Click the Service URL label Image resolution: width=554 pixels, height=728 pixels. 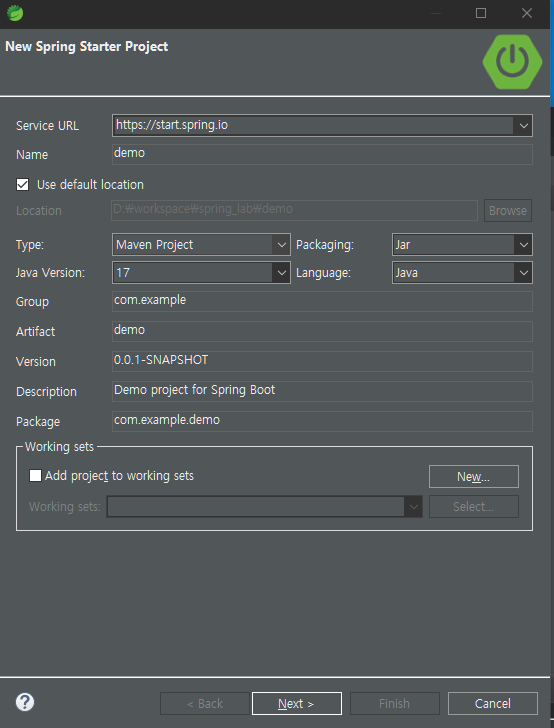click(47, 126)
